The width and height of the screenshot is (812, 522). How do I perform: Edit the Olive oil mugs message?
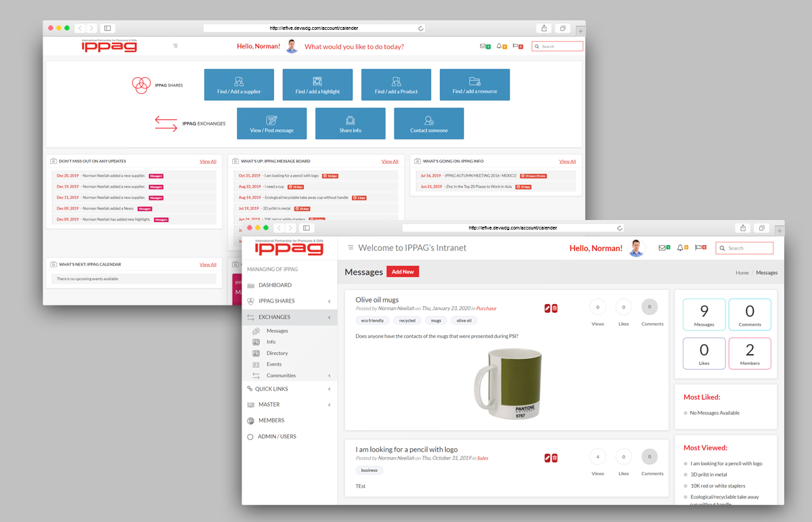click(x=548, y=308)
